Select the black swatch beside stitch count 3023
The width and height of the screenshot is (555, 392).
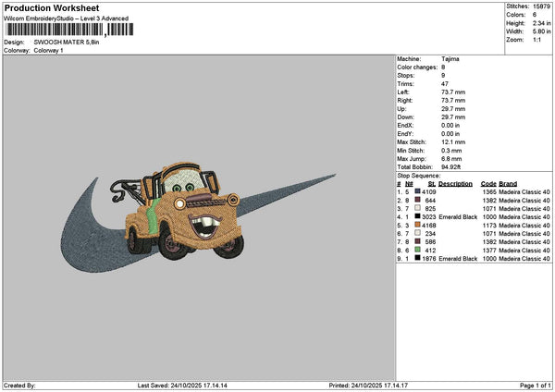418,216
